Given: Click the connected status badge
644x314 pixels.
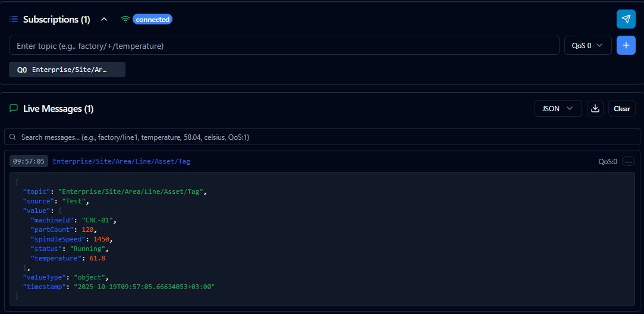Looking at the screenshot, I should [152, 19].
